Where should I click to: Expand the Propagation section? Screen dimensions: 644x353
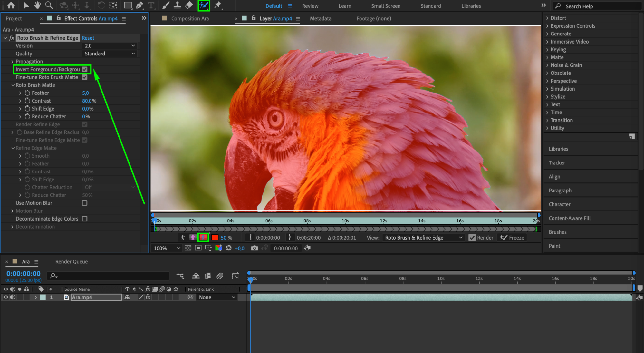coord(13,61)
